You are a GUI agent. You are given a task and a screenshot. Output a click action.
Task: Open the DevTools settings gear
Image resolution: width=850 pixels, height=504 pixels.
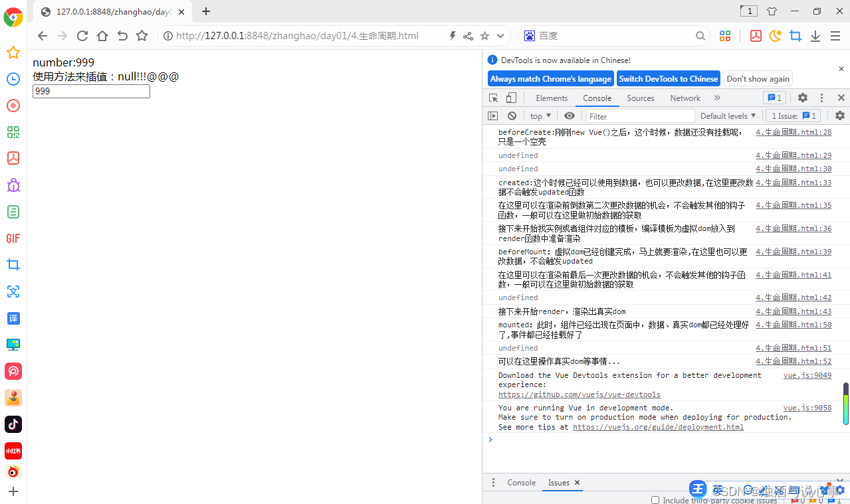802,98
